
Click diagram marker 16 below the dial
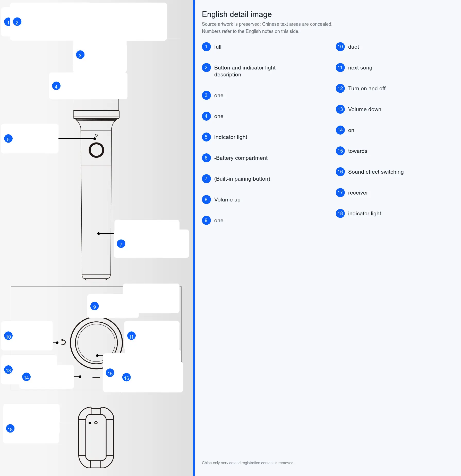tap(126, 377)
